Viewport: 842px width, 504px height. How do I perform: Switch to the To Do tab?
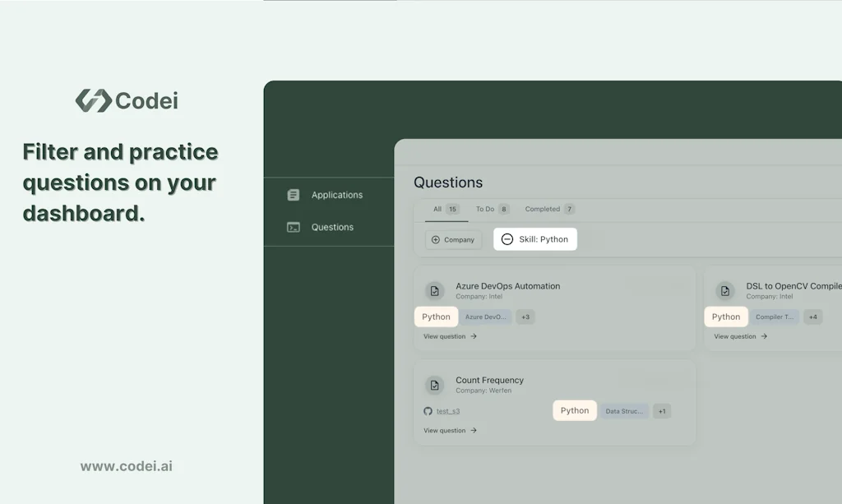(490, 209)
